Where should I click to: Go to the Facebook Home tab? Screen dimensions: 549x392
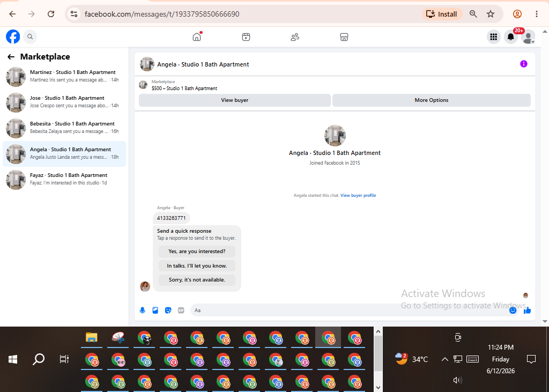(197, 37)
